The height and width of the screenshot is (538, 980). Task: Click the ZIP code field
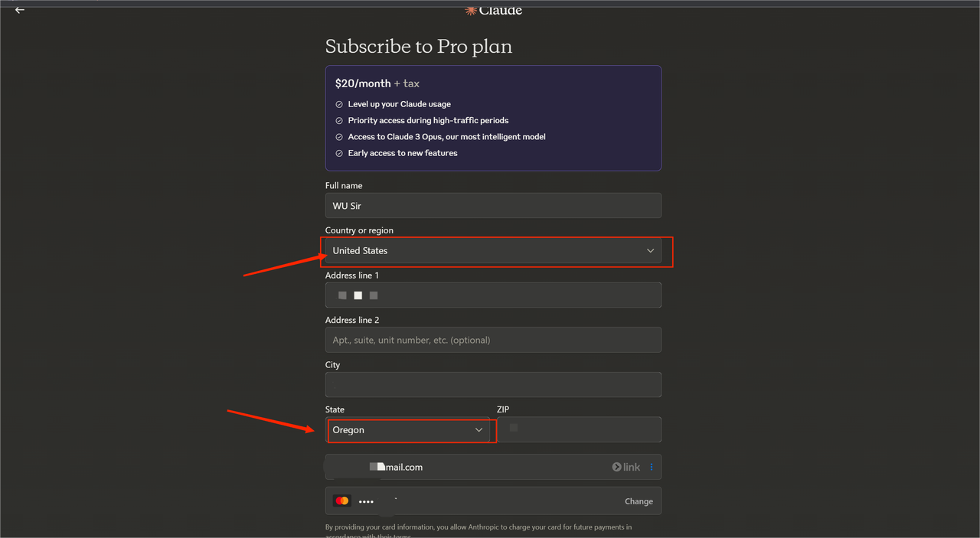(x=579, y=429)
